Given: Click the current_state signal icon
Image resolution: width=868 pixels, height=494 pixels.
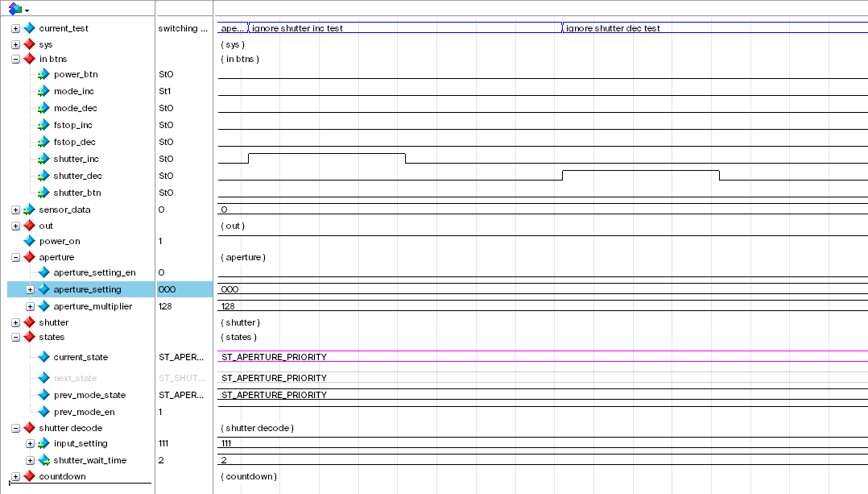Looking at the screenshot, I should click(43, 357).
